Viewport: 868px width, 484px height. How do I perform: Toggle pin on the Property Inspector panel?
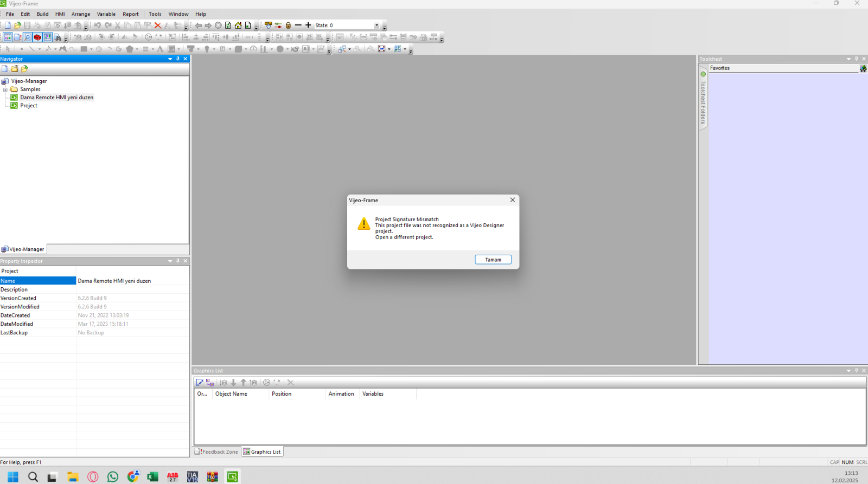point(178,261)
